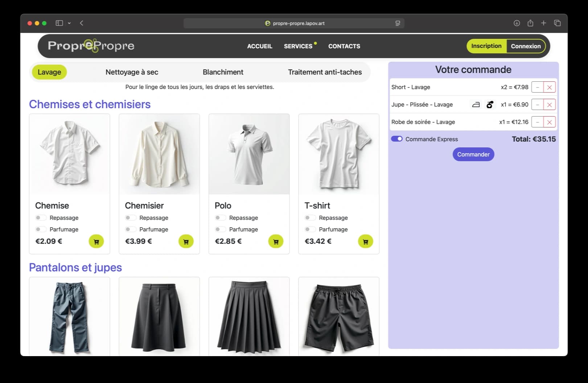588x383 pixels.
Task: Click the downloads dropdown in Safari toolbar
Action: [x=517, y=23]
